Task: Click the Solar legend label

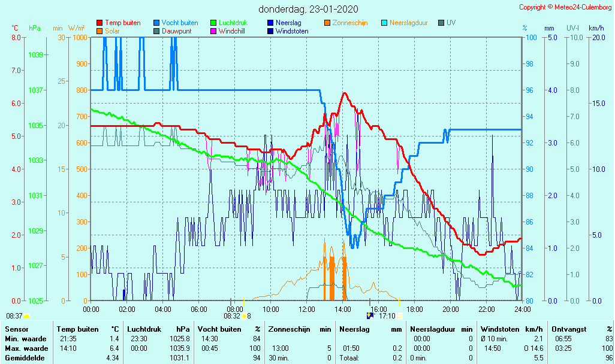Action: [112, 31]
